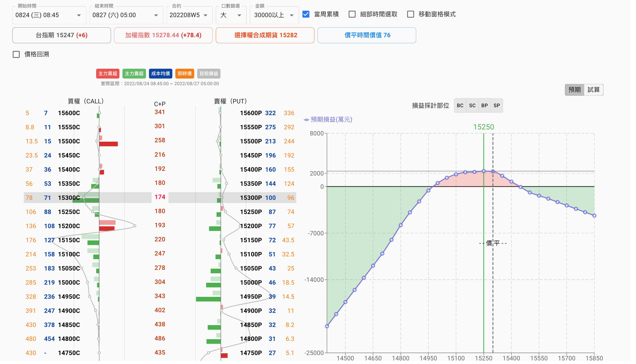
Task: Check the 價格回溯 checkbox
Action: tap(16, 54)
